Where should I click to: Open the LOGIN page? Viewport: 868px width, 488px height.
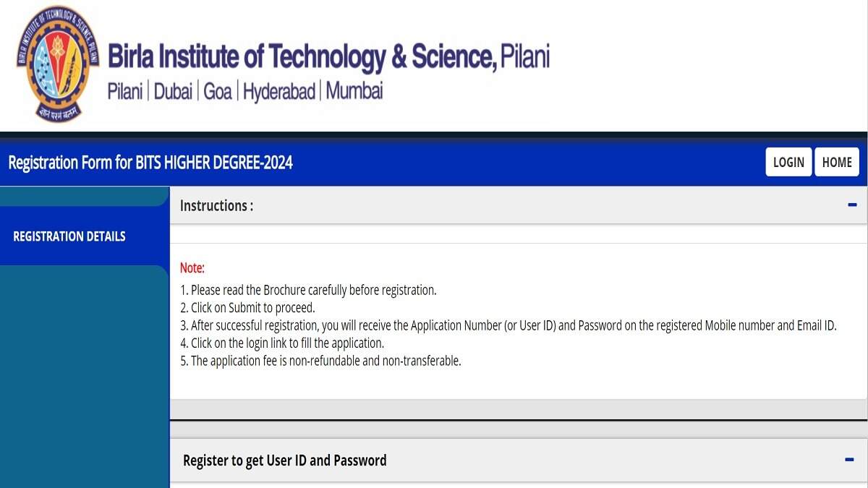[x=788, y=162]
